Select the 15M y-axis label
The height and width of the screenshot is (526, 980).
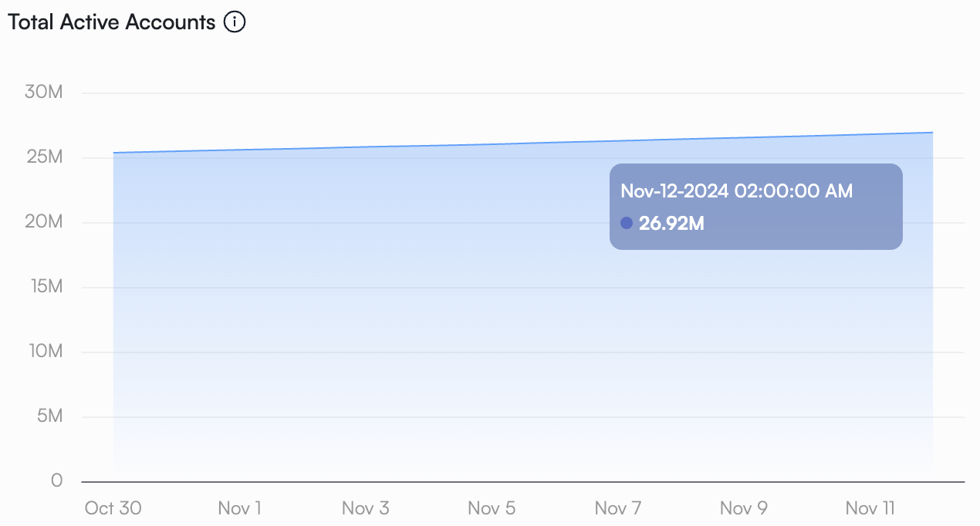tap(43, 287)
